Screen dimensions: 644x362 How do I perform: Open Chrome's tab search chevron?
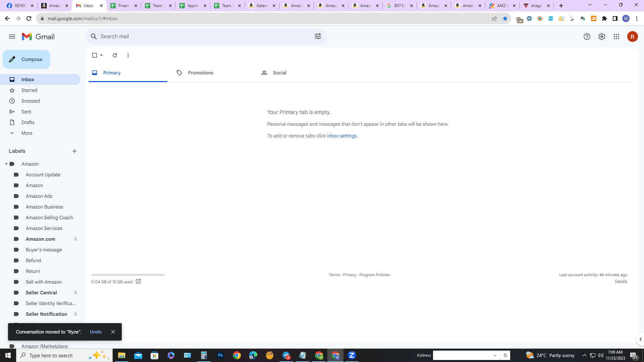[590, 5]
